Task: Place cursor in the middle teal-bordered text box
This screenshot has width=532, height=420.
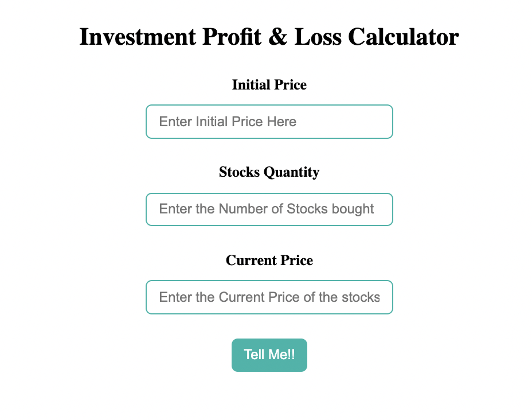Action: click(x=269, y=209)
